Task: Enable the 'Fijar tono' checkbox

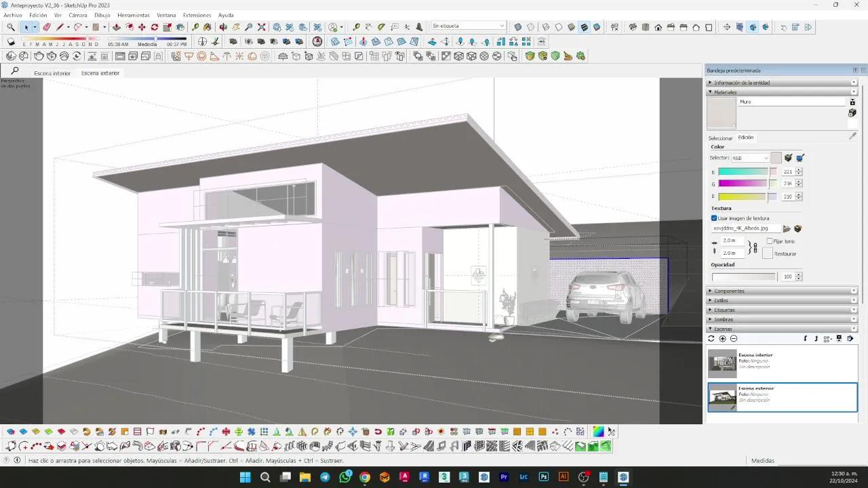Action: point(770,241)
